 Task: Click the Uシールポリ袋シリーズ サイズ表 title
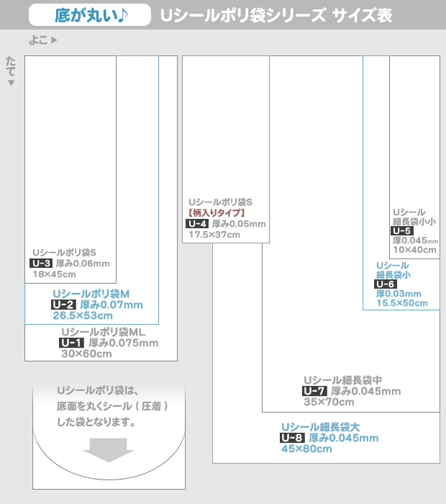(276, 15)
